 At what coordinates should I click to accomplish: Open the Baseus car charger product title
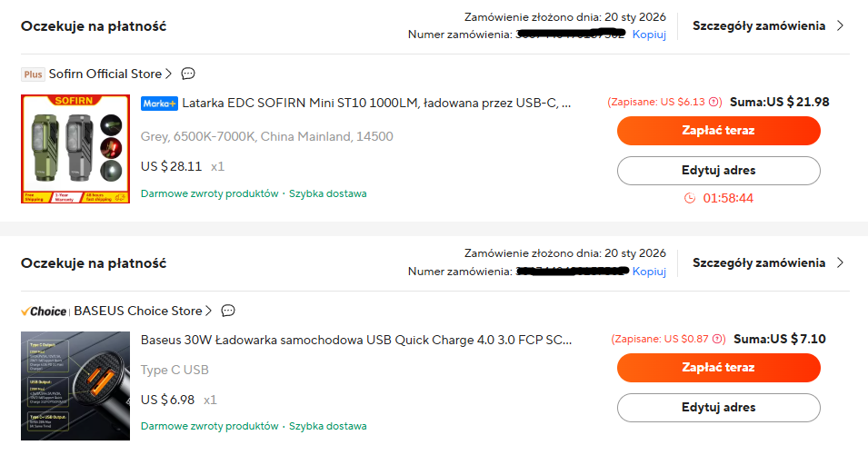click(356, 340)
